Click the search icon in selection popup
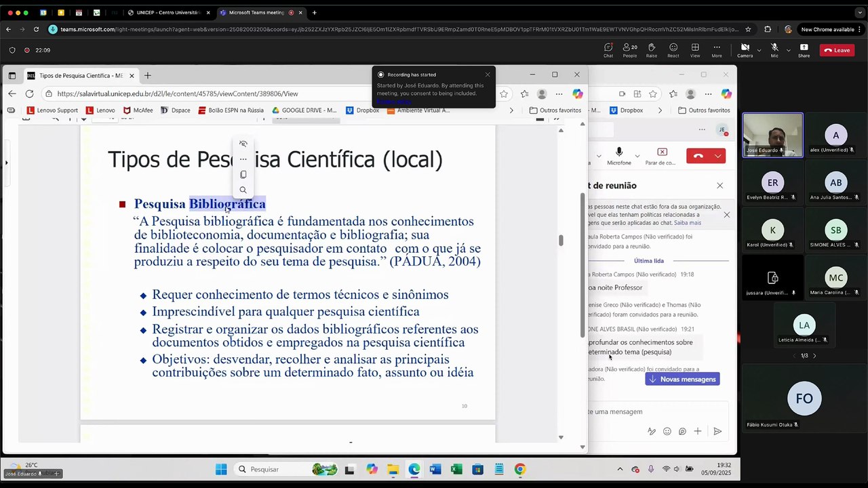The width and height of the screenshot is (868, 488). pyautogui.click(x=243, y=190)
